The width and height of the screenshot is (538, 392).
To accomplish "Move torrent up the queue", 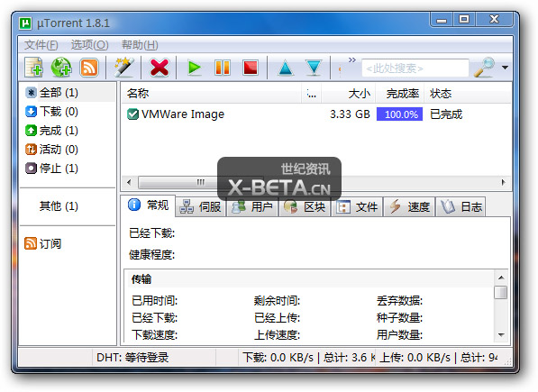I will [286, 68].
